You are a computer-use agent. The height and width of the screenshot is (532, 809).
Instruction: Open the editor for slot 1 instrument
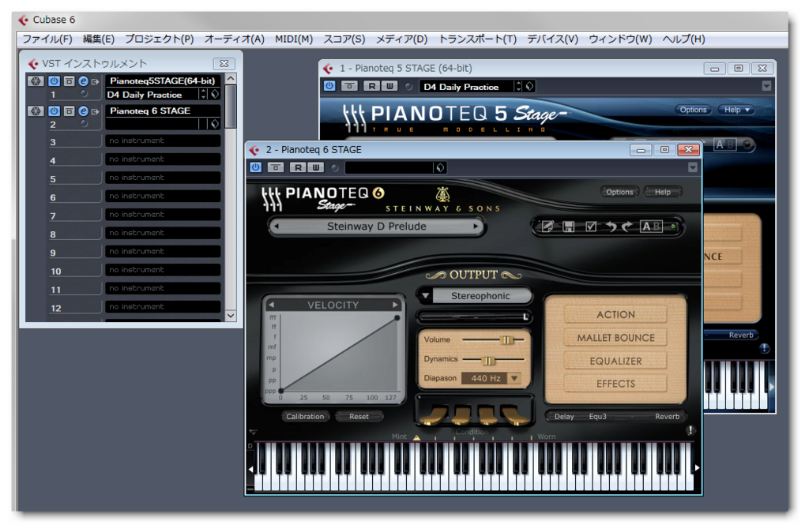[83, 81]
